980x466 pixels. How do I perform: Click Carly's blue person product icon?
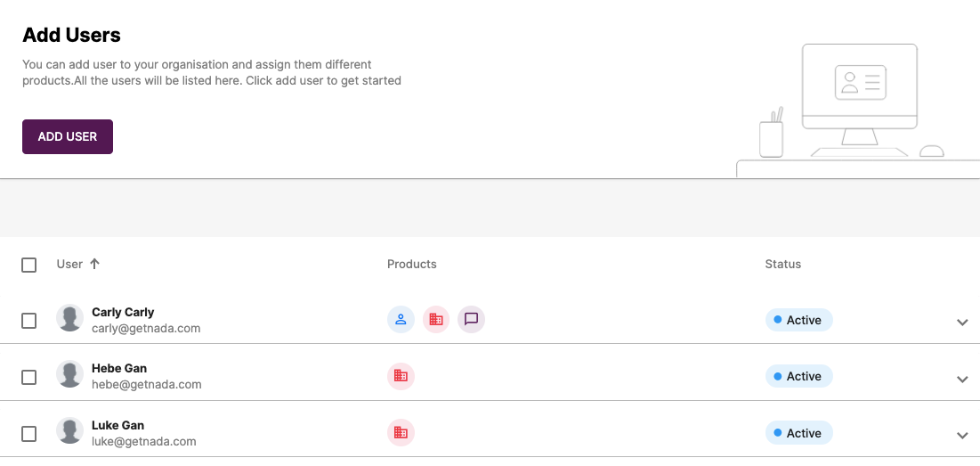pyautogui.click(x=401, y=320)
